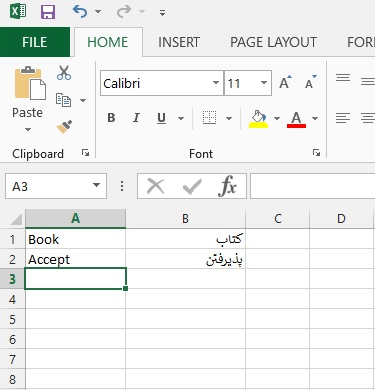Image resolution: width=375 pixels, height=390 pixels.
Task: Select row 2 header
Action: pos(12,259)
